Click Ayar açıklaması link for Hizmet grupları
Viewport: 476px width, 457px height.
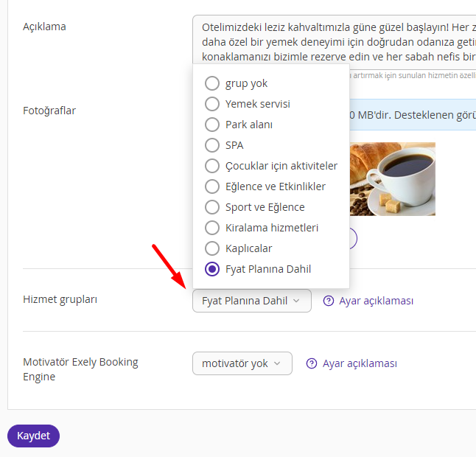(376, 301)
